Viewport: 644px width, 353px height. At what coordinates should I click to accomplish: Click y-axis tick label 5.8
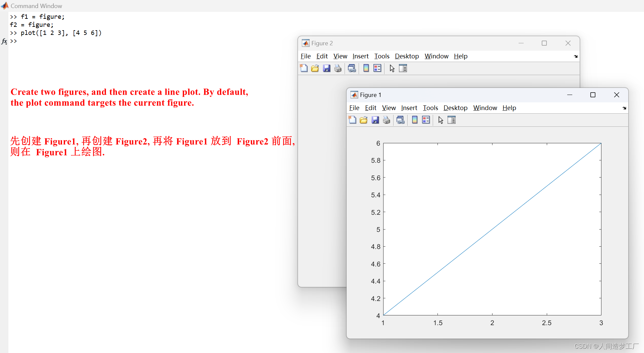pos(375,160)
